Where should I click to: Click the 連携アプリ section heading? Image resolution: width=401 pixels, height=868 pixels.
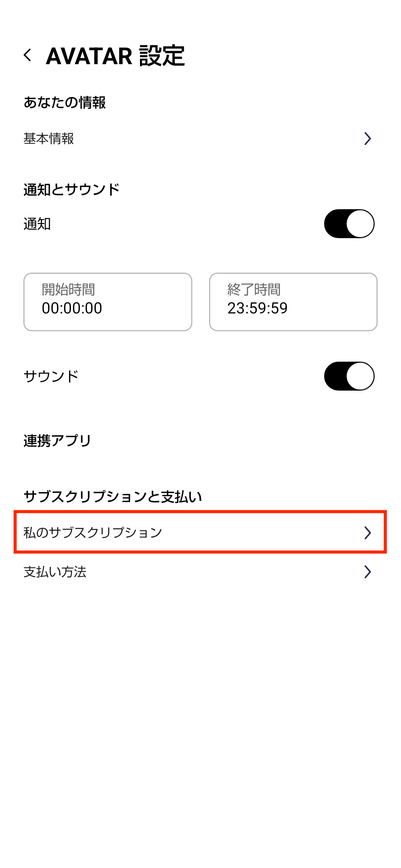[x=57, y=441]
